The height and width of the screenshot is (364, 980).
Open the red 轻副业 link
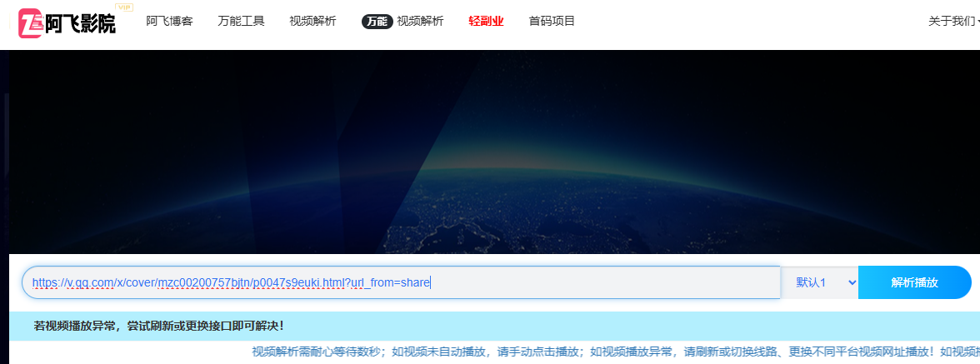486,22
